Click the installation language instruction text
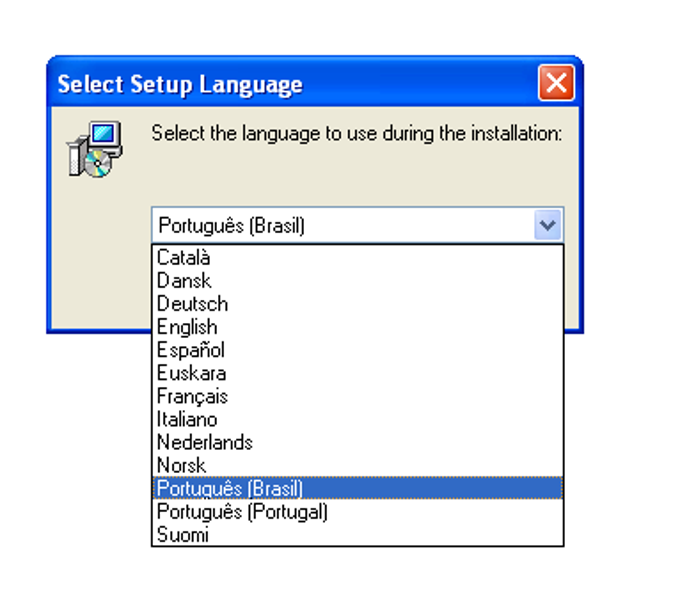680x597 pixels. (356, 133)
